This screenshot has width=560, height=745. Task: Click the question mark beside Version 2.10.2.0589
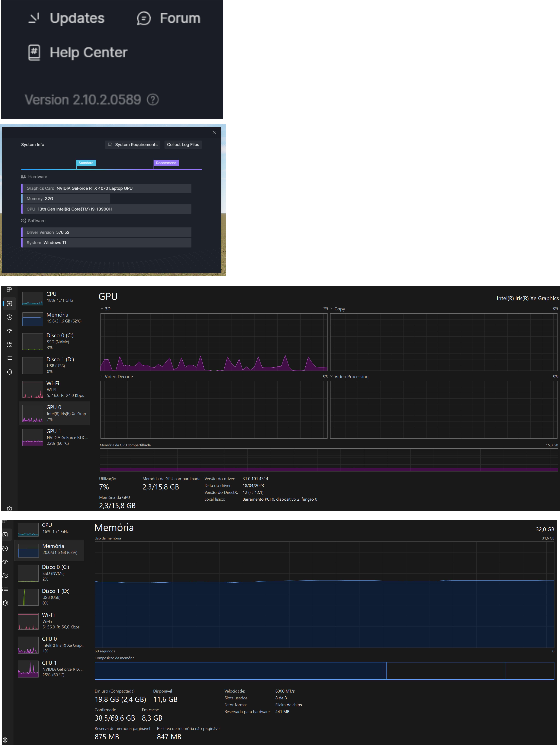tap(153, 100)
